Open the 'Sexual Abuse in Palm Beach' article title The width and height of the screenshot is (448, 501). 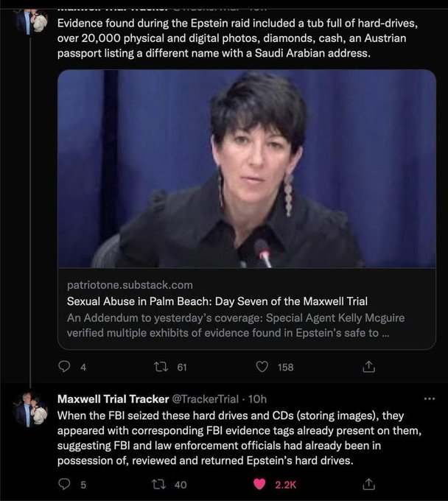[217, 301]
